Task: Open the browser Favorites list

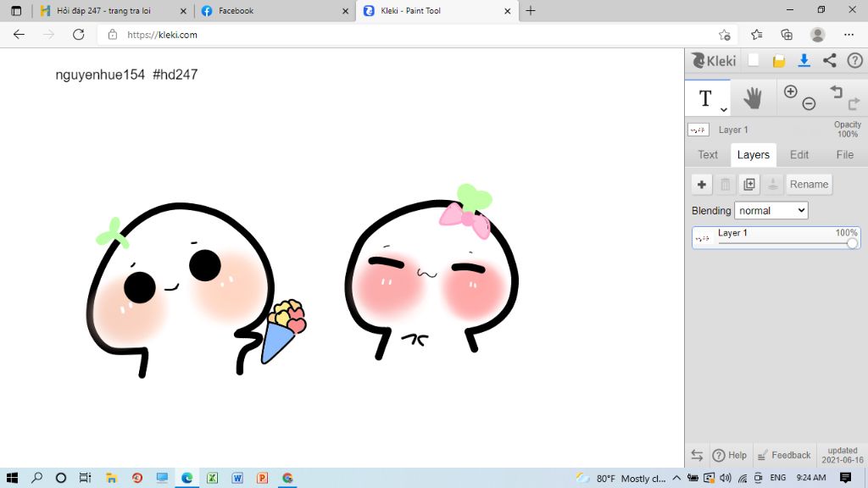Action: coord(757,35)
